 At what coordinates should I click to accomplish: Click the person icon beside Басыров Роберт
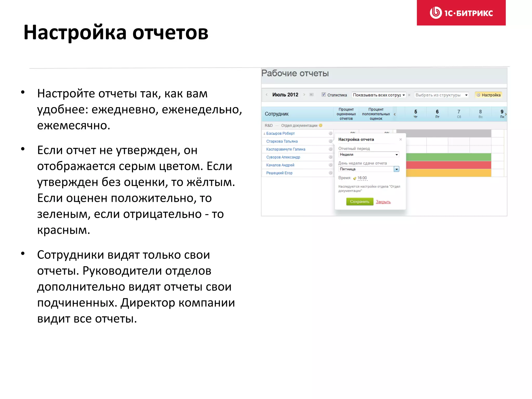pyautogui.click(x=264, y=134)
